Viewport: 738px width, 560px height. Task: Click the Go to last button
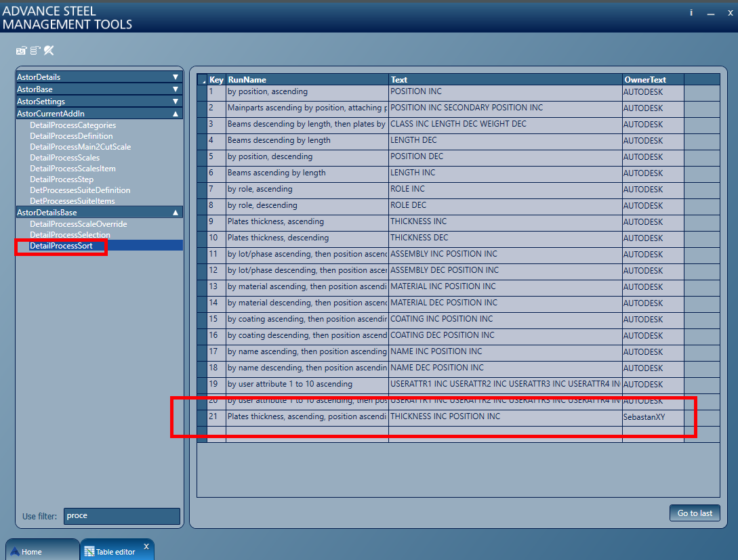point(694,513)
